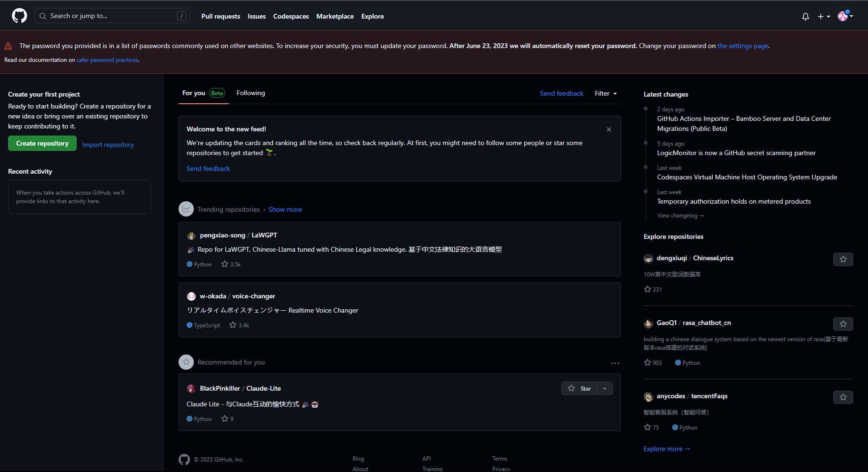Click the 331 stars count for ChineseLyrics
This screenshot has width=868, height=472.
(653, 289)
